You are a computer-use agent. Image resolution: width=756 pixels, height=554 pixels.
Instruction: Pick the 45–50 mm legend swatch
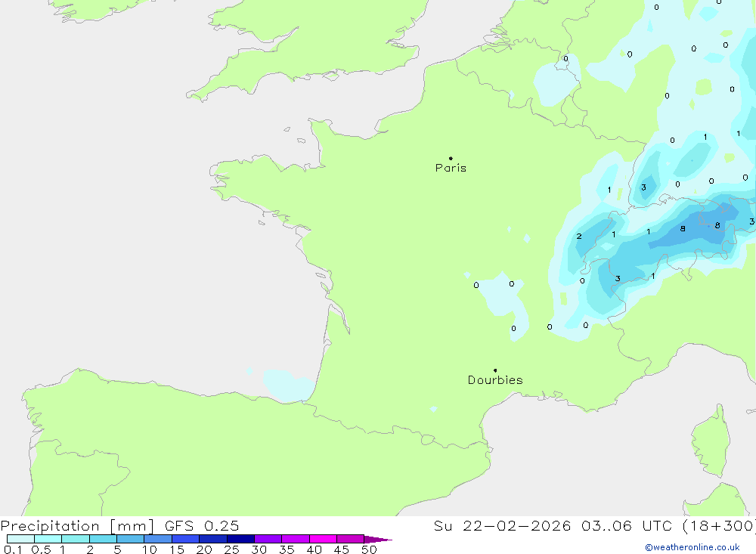351,539
